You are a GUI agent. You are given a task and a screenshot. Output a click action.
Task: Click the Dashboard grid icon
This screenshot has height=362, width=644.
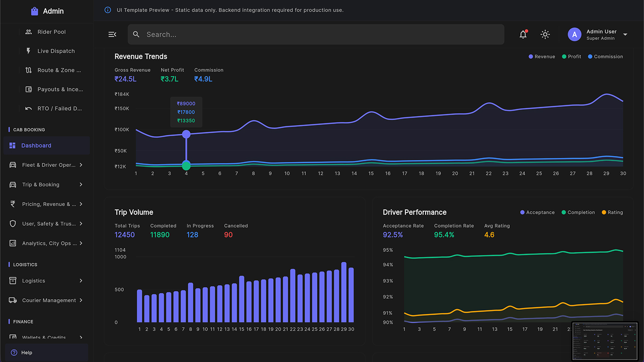[x=13, y=145]
